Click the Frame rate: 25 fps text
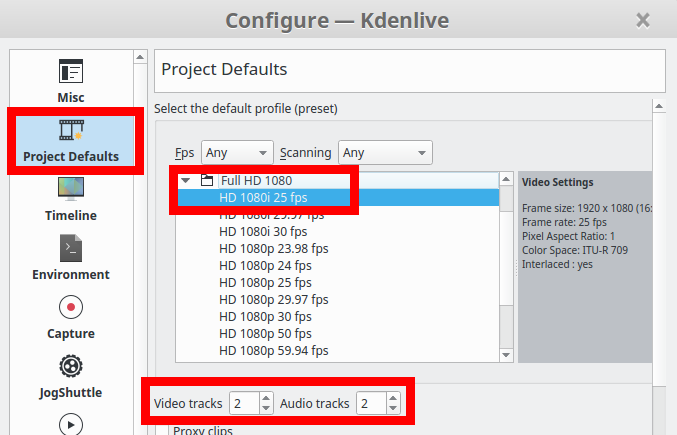677x435 pixels. click(x=564, y=222)
